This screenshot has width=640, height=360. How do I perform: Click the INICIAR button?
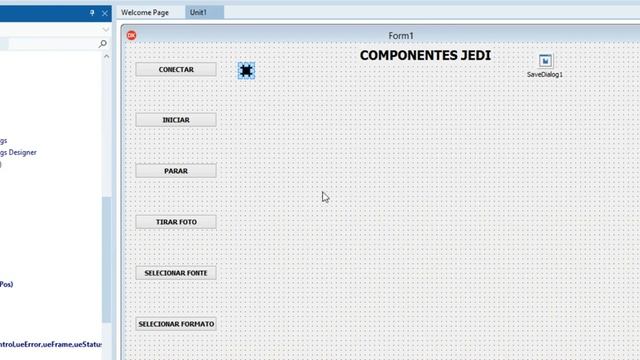pos(176,120)
